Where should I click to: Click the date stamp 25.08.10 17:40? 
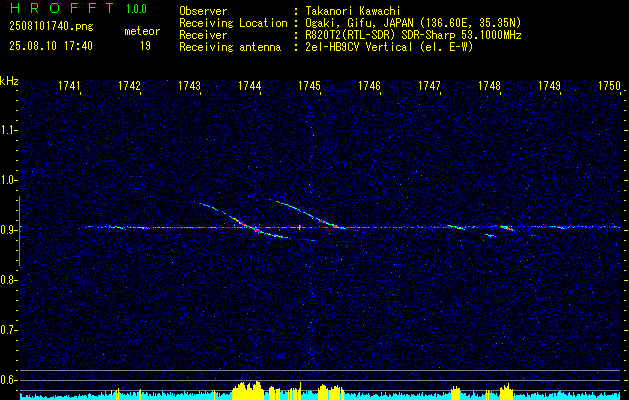(x=51, y=46)
